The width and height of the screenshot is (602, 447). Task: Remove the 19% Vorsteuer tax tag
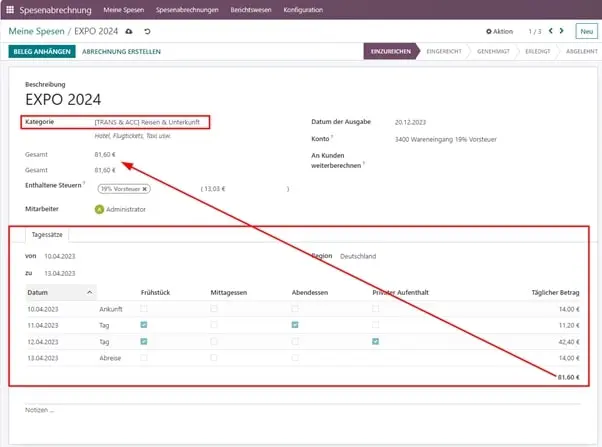pos(144,188)
